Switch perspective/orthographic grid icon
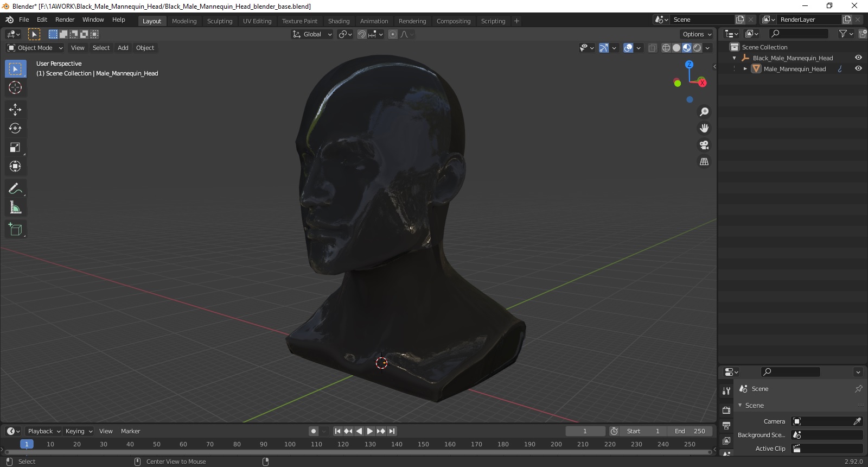This screenshot has width=868, height=467. pos(704,162)
